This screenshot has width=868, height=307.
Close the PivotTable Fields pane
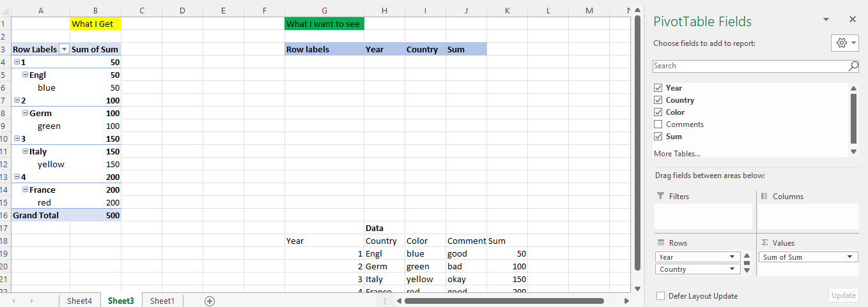[852, 20]
